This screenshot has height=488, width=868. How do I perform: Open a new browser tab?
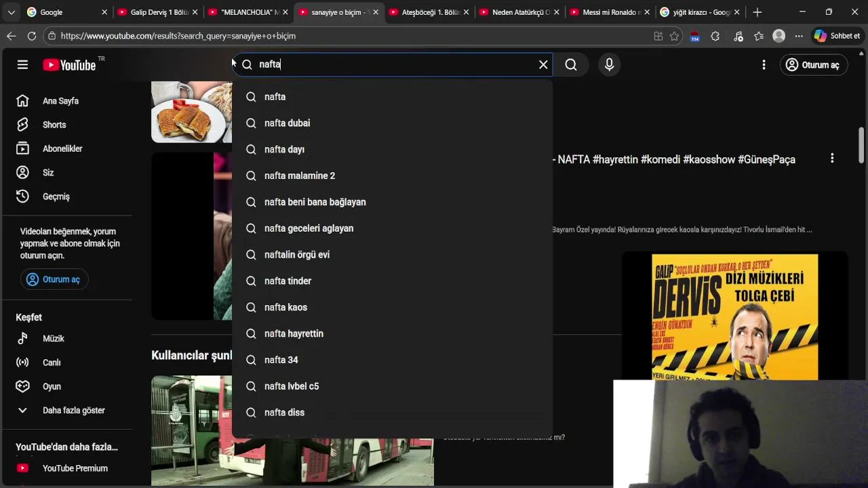757,12
